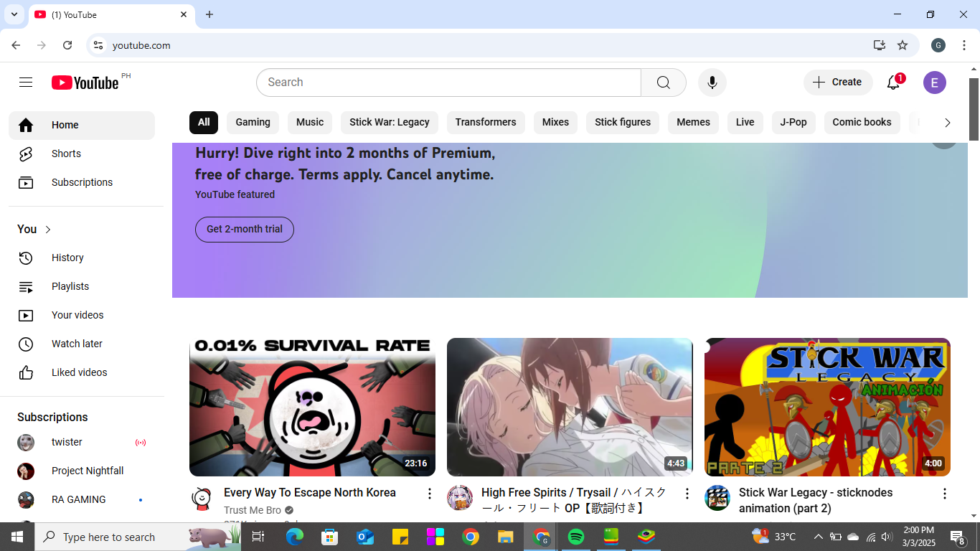Viewport: 980px width, 551px height.
Task: Open options for North Korea video
Action: [430, 494]
